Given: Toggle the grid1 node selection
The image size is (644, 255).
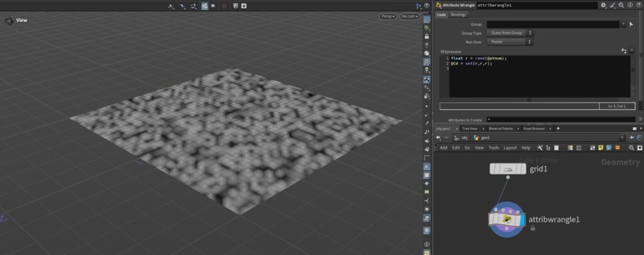Looking at the screenshot, I should tap(508, 169).
